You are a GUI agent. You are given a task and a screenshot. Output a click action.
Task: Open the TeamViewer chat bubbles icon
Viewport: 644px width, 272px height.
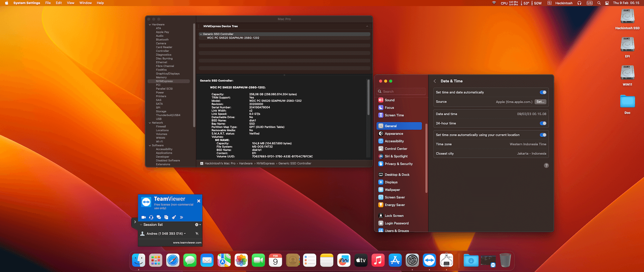[x=159, y=217]
